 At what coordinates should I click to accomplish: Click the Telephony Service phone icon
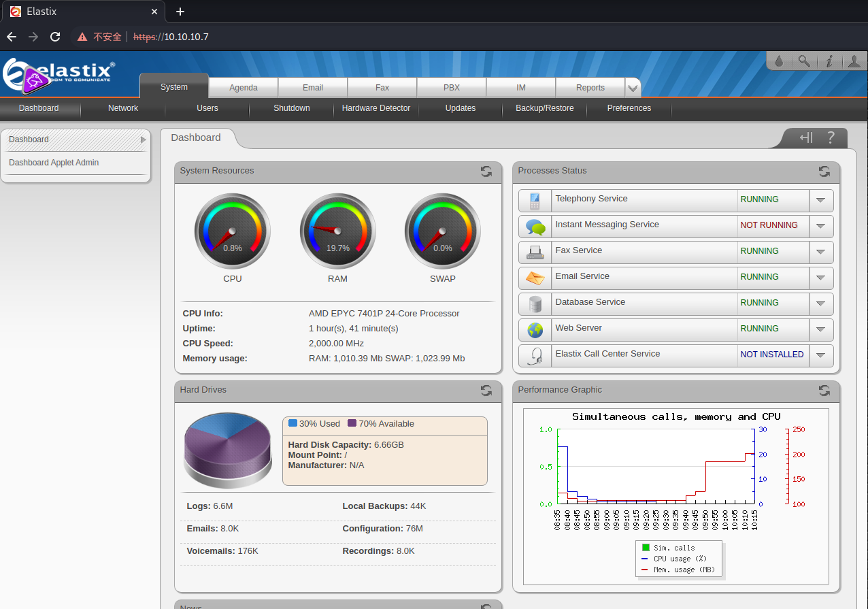click(535, 201)
